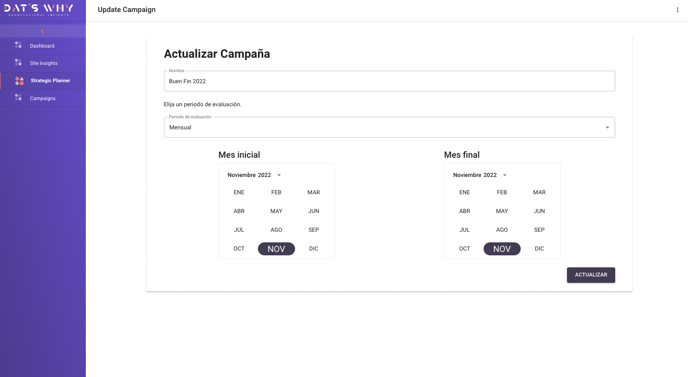Click the Dashboard sidebar icon
The image size is (688, 377).
tap(18, 45)
